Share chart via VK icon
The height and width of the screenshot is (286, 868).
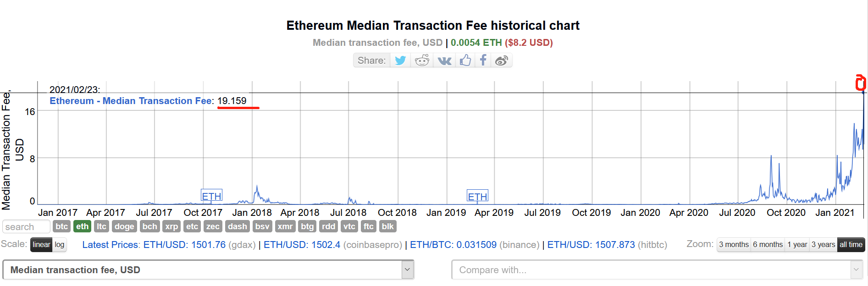(444, 60)
